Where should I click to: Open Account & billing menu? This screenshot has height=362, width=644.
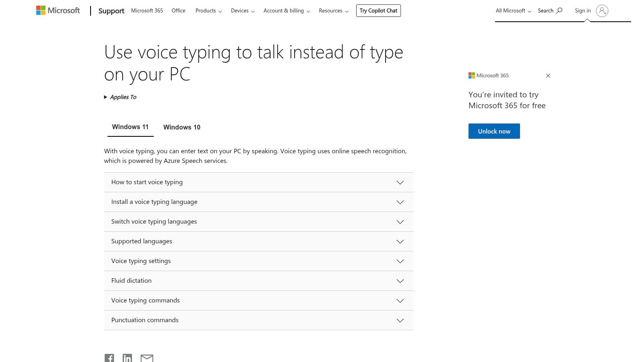coord(286,10)
